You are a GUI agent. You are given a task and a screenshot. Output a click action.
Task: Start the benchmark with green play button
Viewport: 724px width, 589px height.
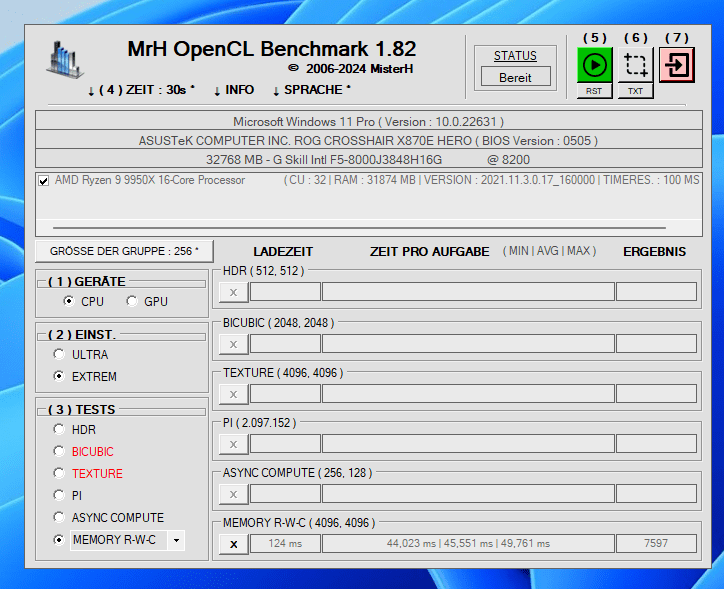595,65
